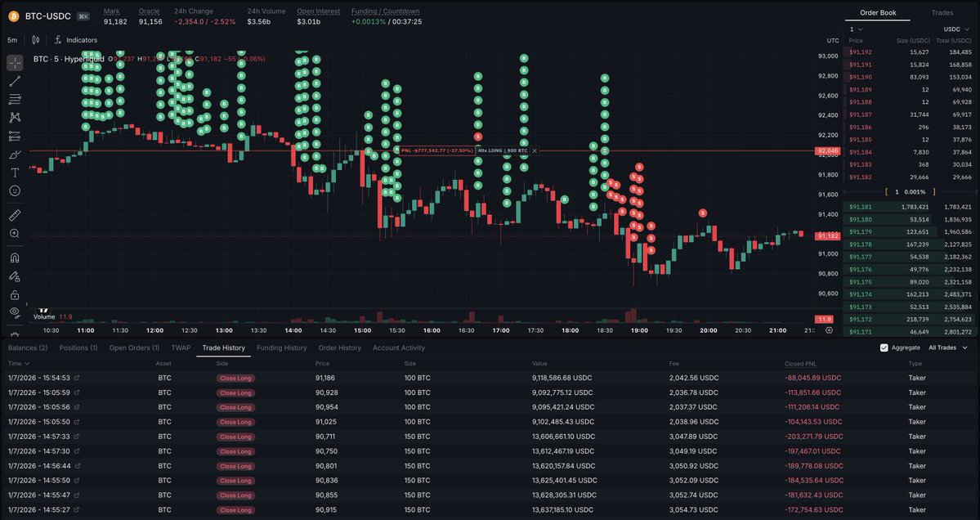Select the crosshair cursor tool

(x=15, y=63)
